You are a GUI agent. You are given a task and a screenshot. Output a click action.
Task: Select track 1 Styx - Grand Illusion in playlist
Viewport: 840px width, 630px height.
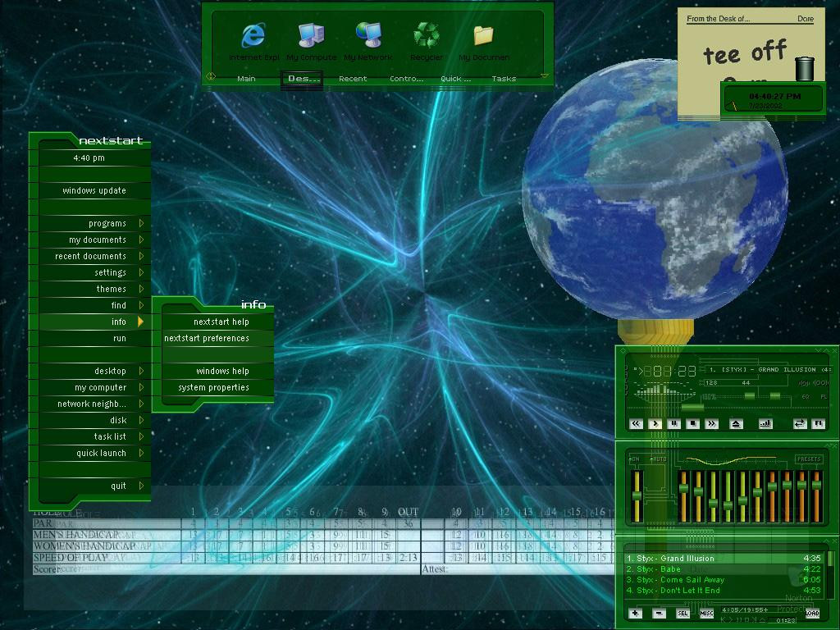[x=724, y=558]
